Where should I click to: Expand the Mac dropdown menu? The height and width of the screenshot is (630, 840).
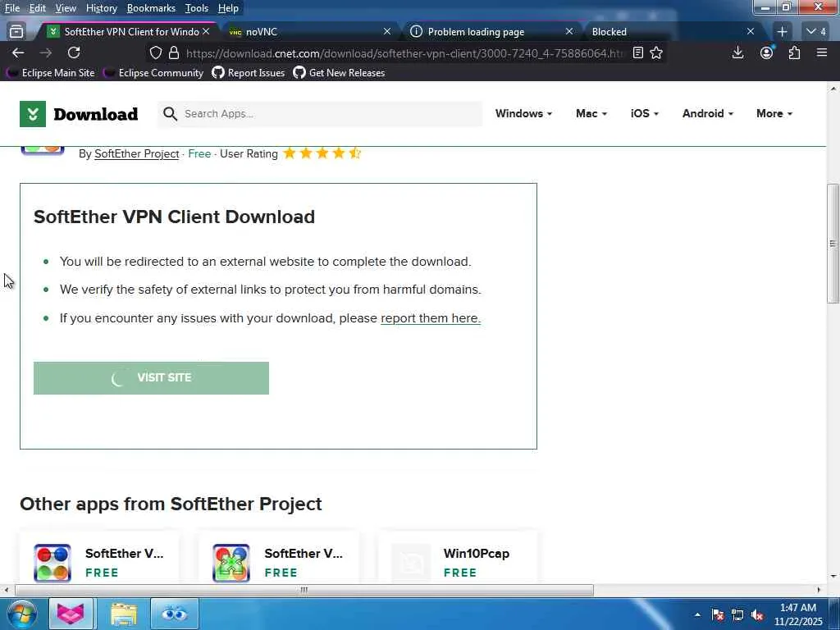click(591, 113)
